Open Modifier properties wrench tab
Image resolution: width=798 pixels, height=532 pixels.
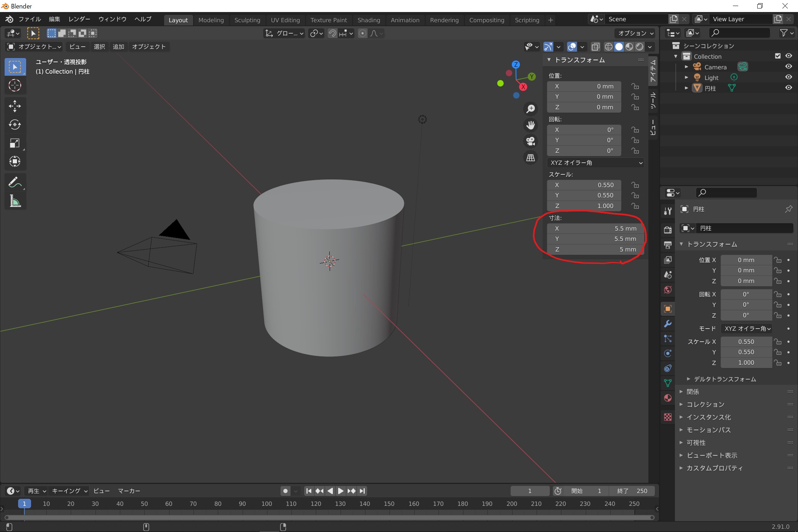pyautogui.click(x=667, y=324)
